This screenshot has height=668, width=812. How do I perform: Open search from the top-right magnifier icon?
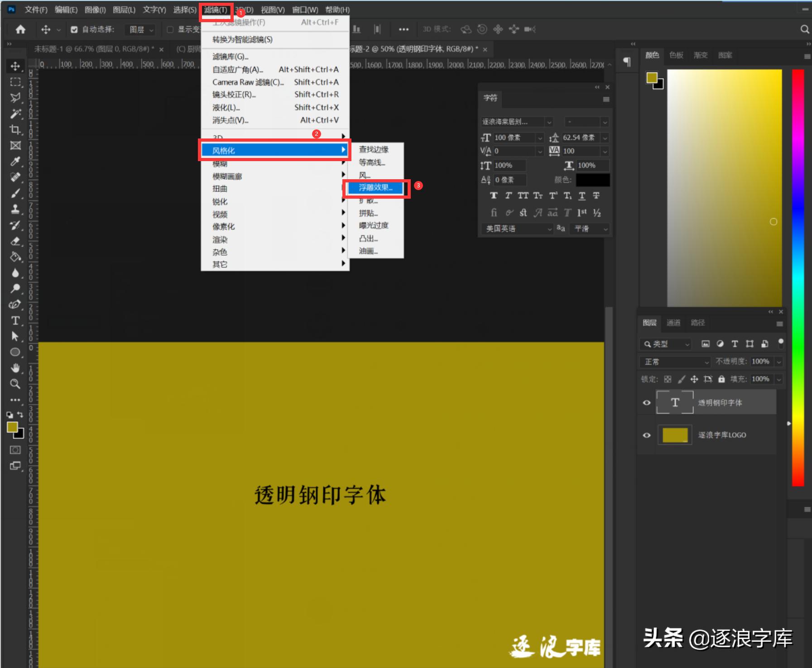pos(805,29)
